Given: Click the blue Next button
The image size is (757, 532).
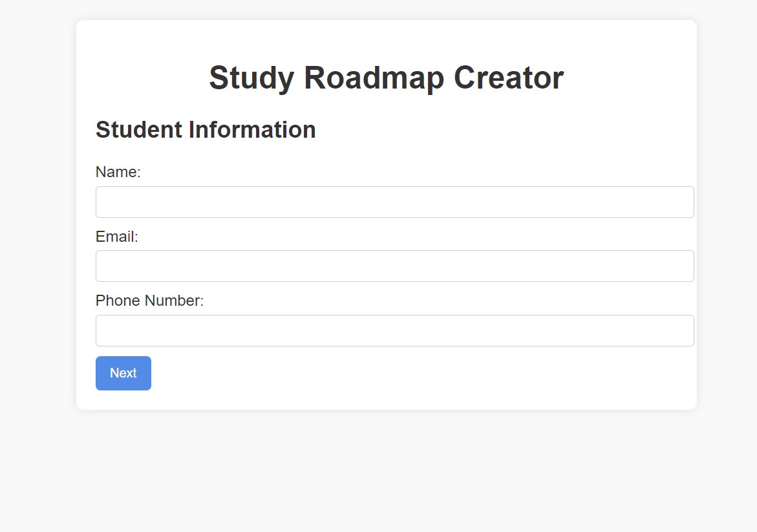Looking at the screenshot, I should [123, 373].
